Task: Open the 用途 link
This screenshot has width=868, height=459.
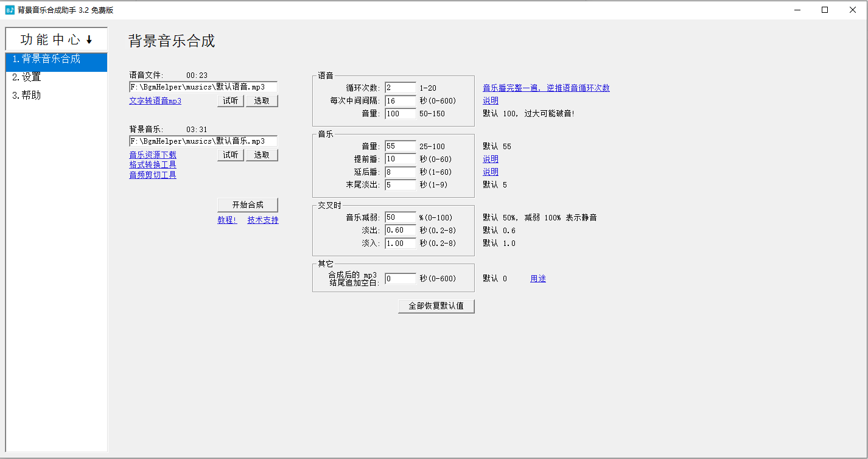Action: (538, 279)
